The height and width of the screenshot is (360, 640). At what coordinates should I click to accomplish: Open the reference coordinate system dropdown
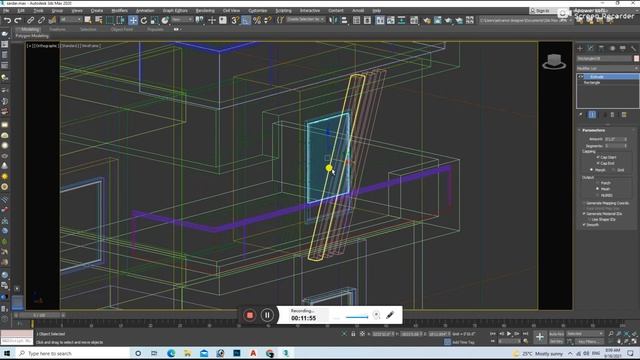click(x=182, y=20)
